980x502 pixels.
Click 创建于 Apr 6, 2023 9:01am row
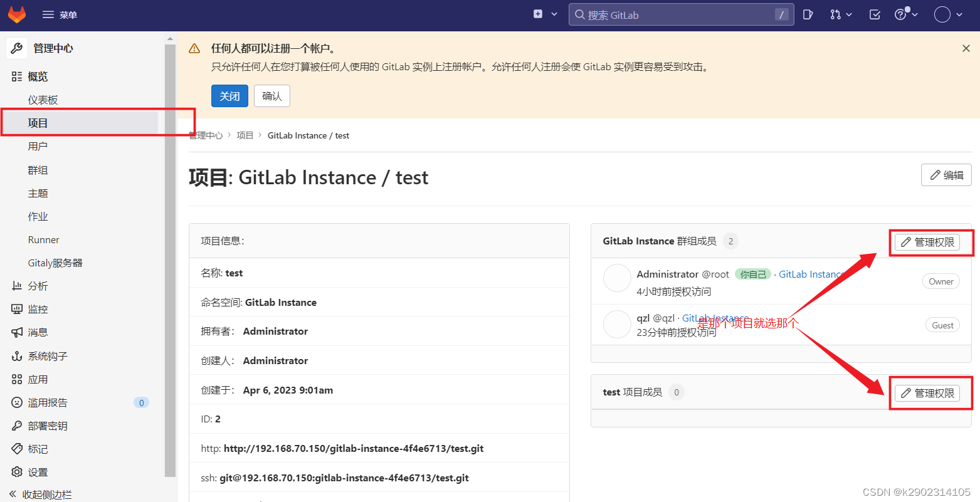[379, 390]
